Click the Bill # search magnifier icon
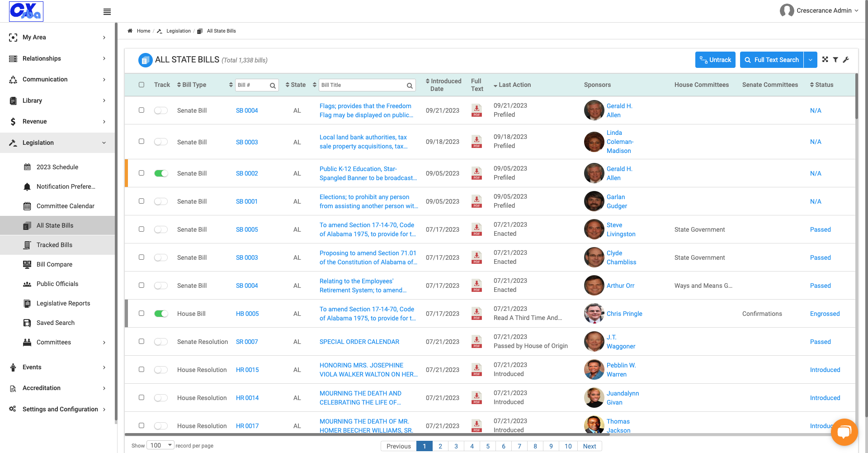 click(x=273, y=86)
